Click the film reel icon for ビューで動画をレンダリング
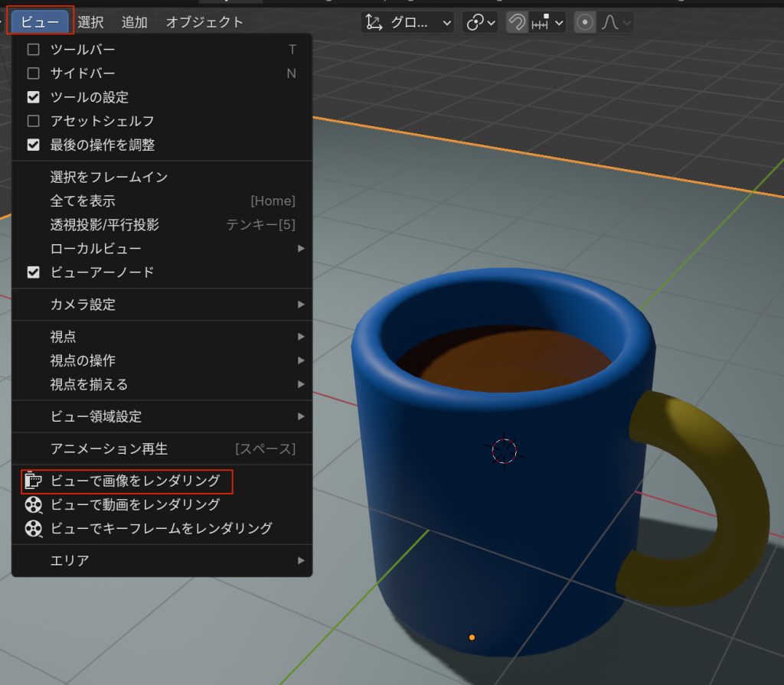This screenshot has height=685, width=784. [33, 505]
